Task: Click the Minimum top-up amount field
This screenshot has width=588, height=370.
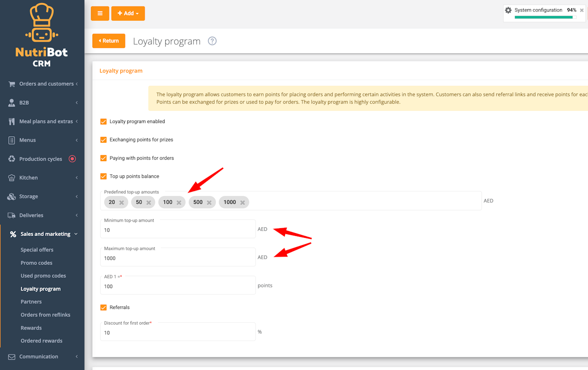Action: [x=178, y=229]
